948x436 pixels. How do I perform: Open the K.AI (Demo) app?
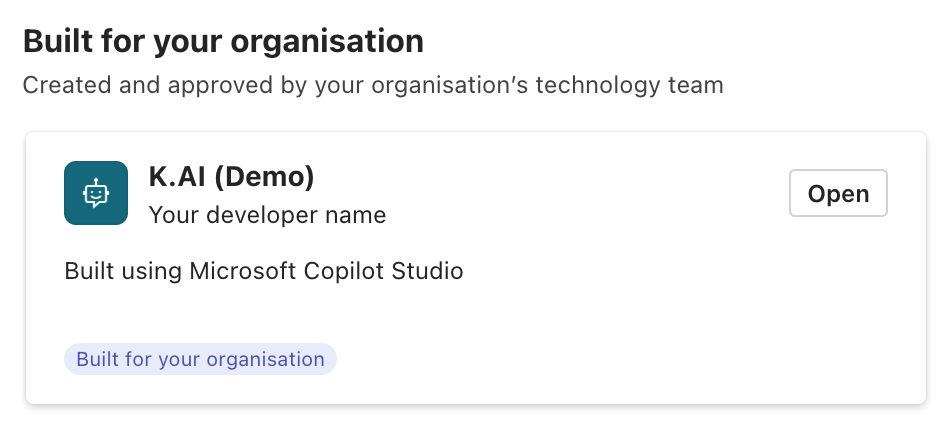(838, 194)
